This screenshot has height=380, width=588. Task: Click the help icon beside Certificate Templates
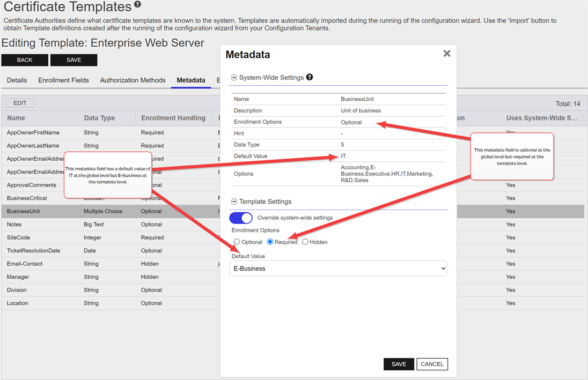click(x=138, y=5)
